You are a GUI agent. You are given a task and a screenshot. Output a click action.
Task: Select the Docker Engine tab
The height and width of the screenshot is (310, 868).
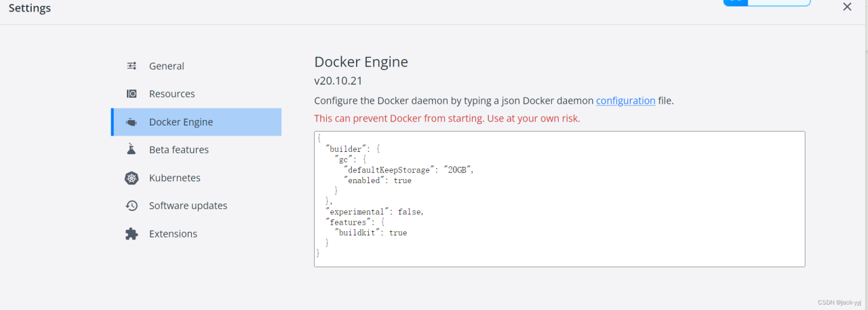[196, 122]
